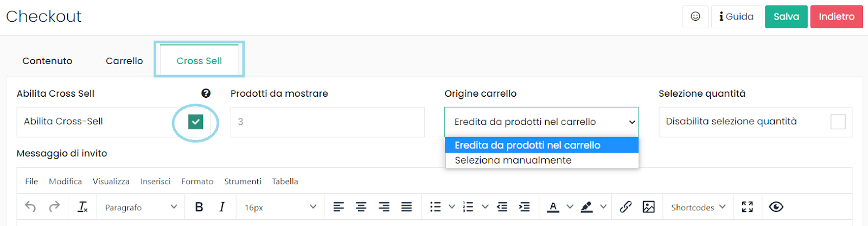
Task: Center align the text
Action: click(361, 207)
